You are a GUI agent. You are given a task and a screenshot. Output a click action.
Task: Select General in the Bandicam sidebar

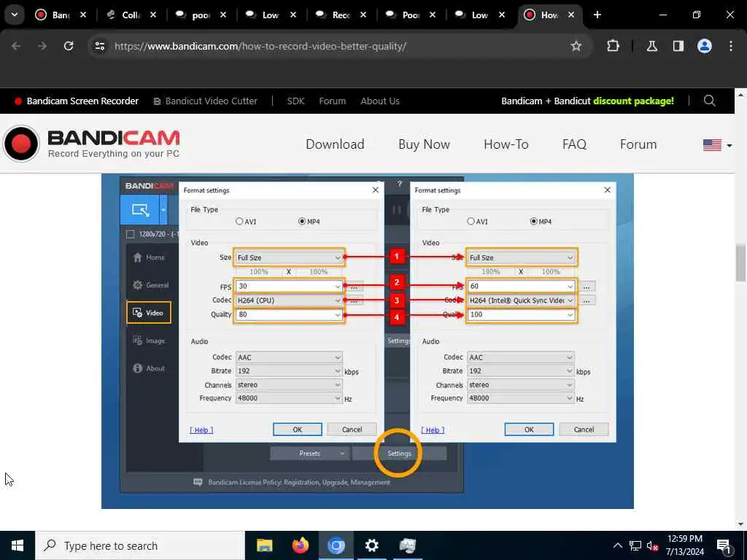(150, 285)
